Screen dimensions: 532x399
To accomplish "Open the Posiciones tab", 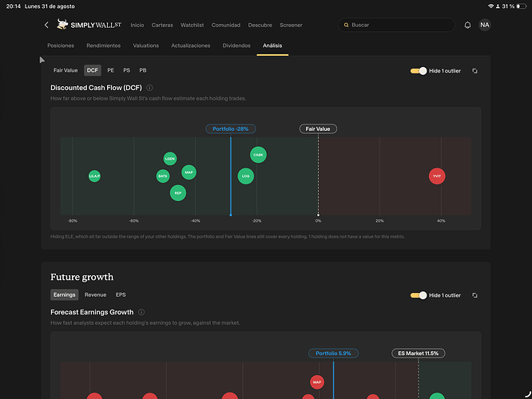I will click(61, 45).
